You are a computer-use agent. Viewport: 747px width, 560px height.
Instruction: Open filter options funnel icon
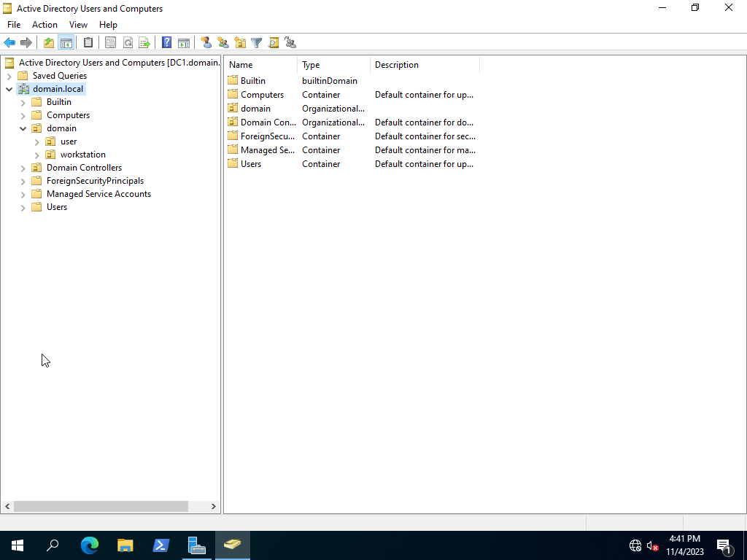pyautogui.click(x=256, y=43)
